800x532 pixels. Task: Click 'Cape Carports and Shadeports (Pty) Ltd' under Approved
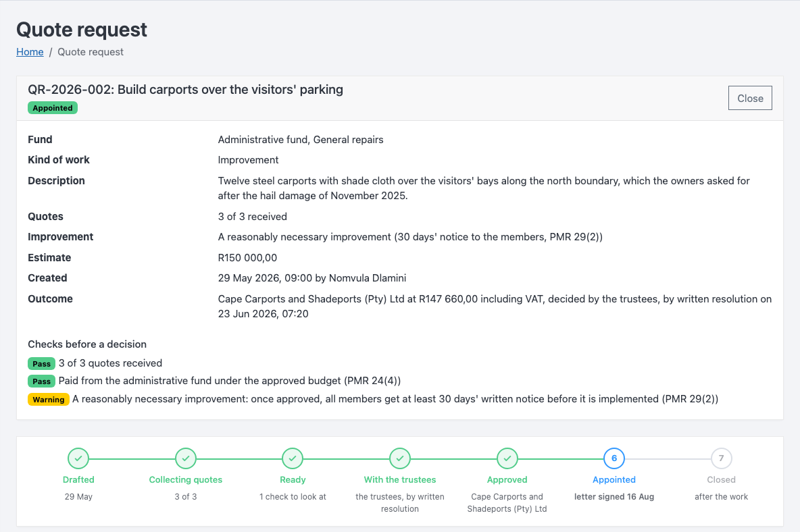(x=507, y=503)
